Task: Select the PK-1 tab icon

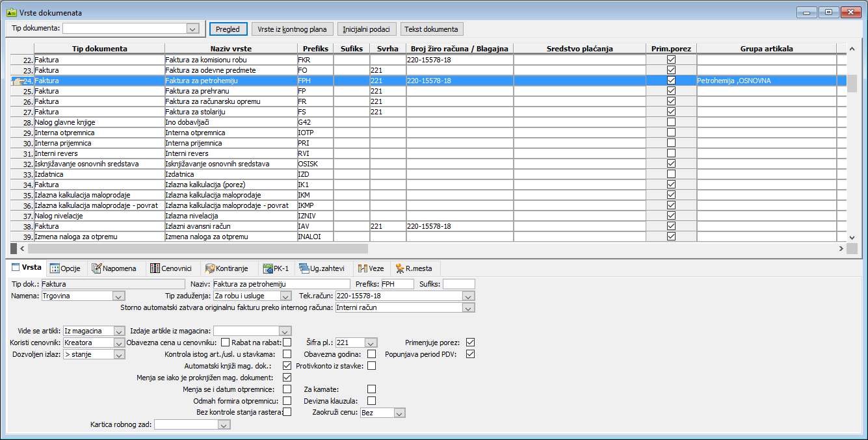Action: 267,268
